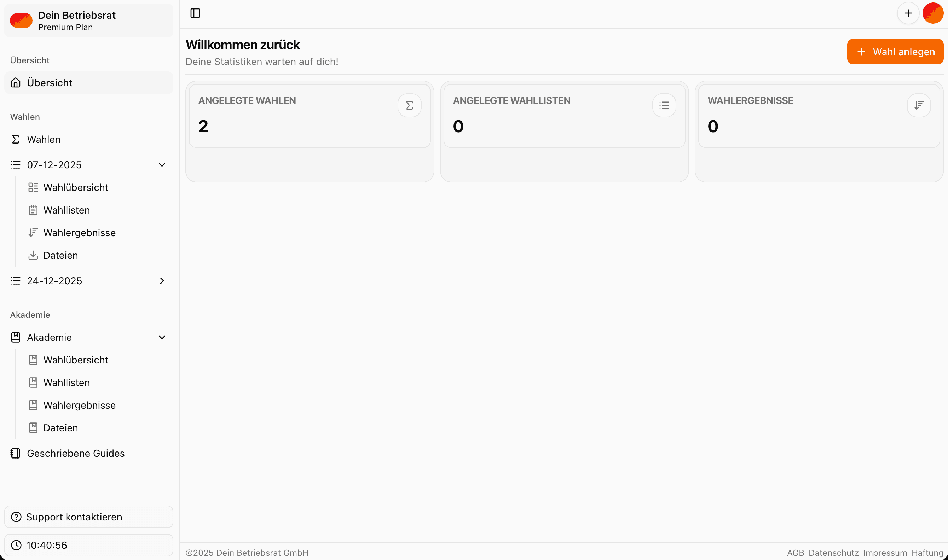Open Wahllisten under 07-12-2025
This screenshot has width=948, height=560.
click(x=67, y=210)
